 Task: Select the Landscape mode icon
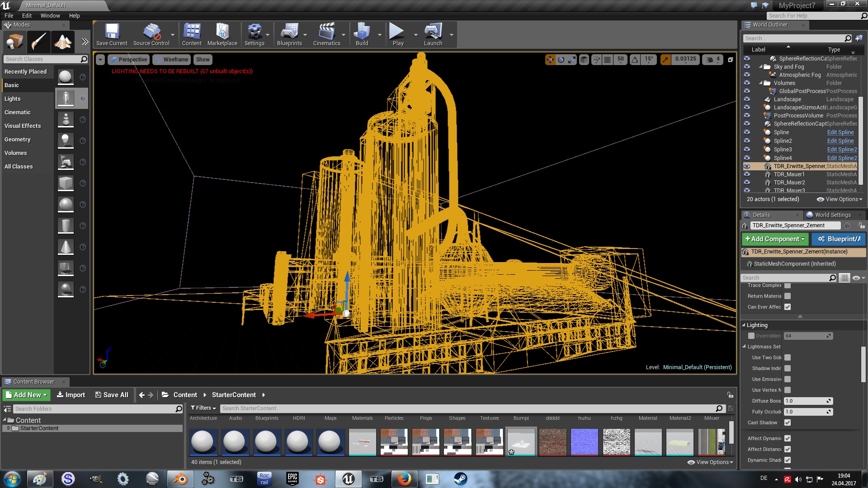(x=63, y=42)
